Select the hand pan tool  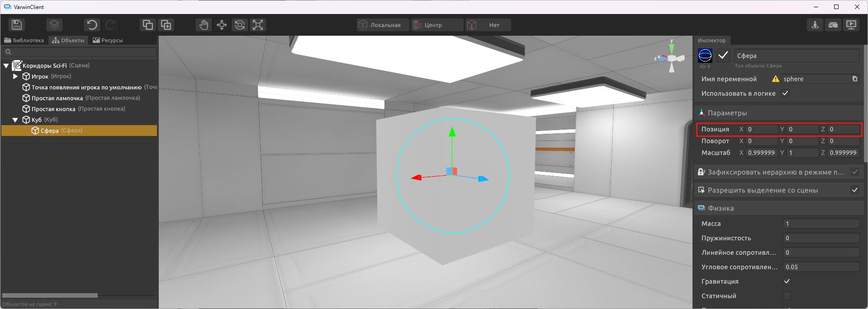204,25
